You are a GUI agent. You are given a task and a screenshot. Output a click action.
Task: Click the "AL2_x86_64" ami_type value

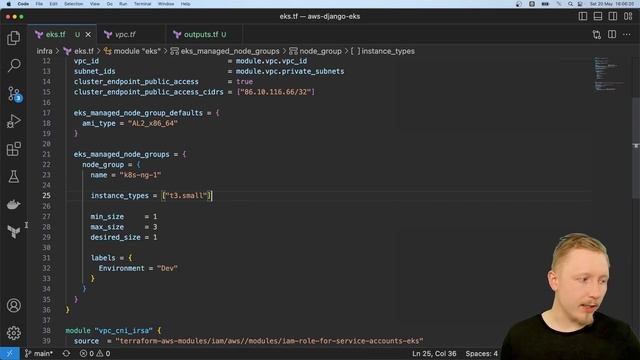click(x=153, y=123)
